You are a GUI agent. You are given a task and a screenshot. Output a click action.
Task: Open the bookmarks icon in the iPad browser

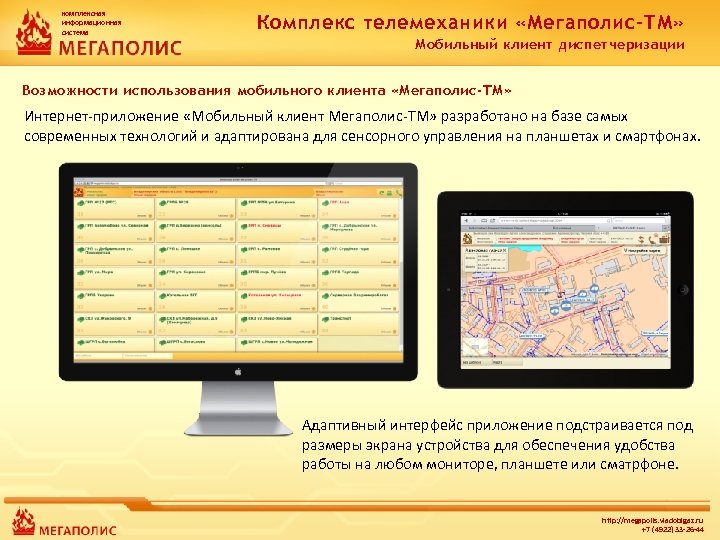click(484, 220)
